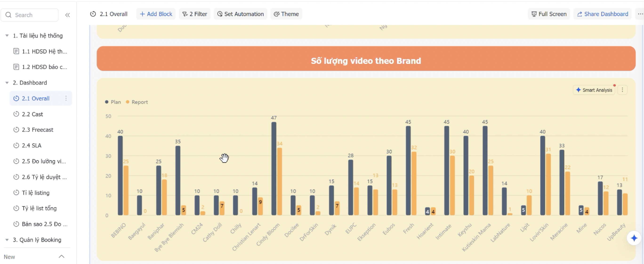The height and width of the screenshot is (264, 644).
Task: Click the Cindy Bloom Plan bar
Action: [274, 169]
